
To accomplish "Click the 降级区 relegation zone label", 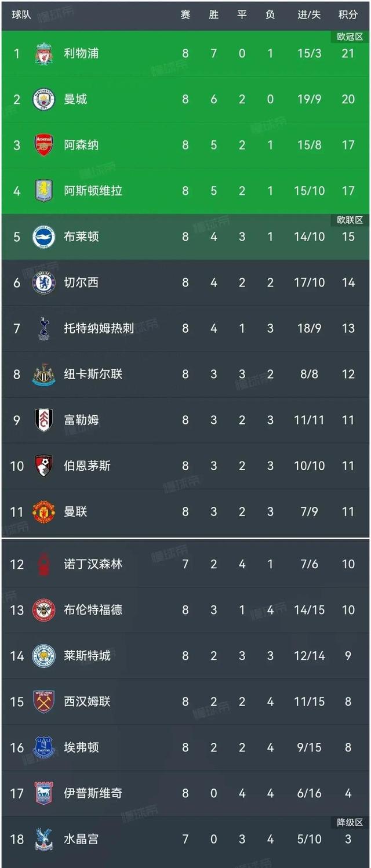I will click(350, 821).
